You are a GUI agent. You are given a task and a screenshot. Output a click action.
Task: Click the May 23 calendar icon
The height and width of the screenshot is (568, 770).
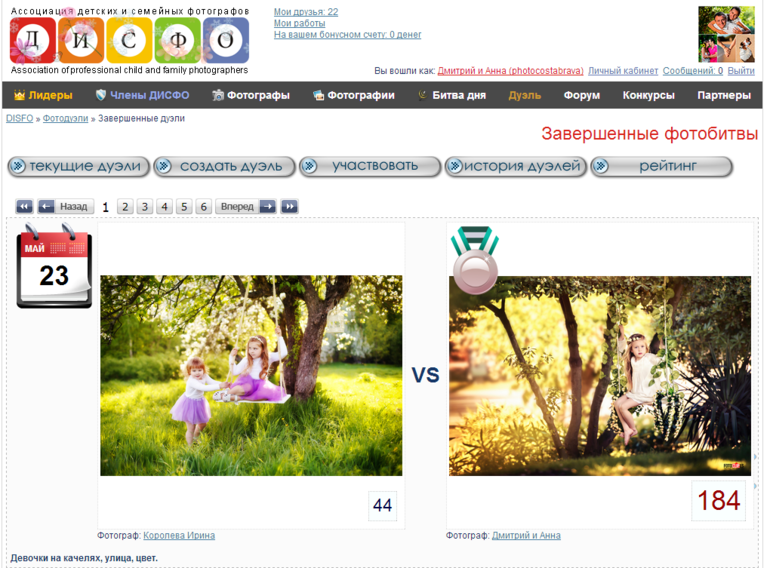coord(54,268)
